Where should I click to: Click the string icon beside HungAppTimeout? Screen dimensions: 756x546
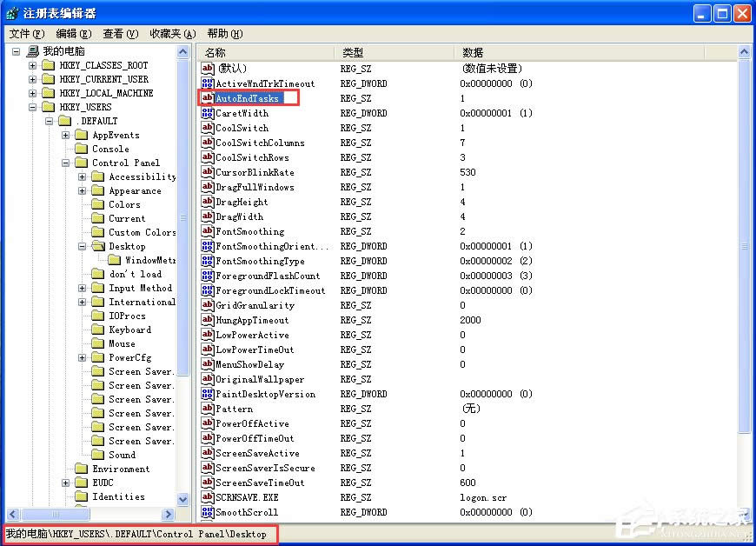click(x=208, y=320)
